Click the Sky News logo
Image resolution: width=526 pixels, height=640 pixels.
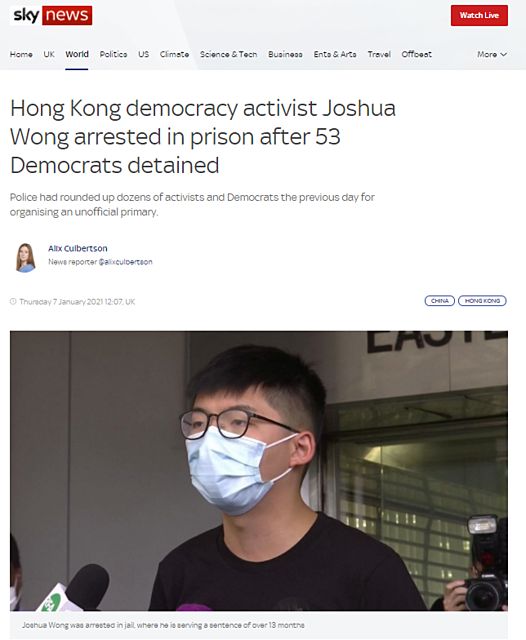pyautogui.click(x=51, y=16)
